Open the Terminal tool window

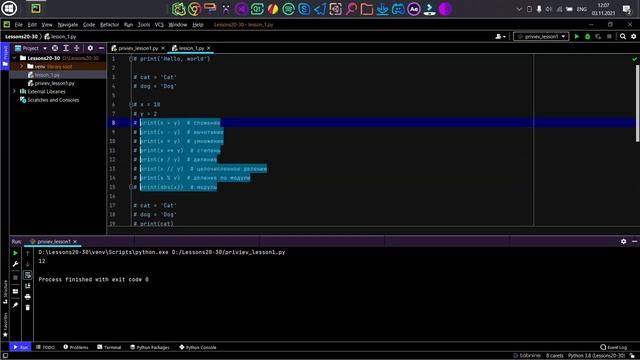tap(109, 347)
